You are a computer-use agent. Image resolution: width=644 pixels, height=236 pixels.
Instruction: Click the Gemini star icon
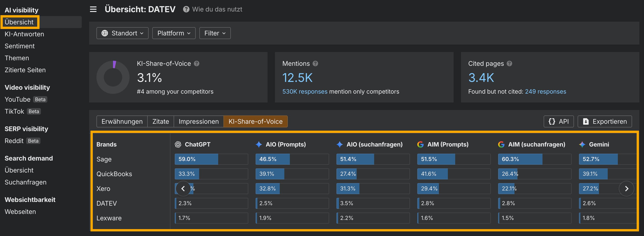(582, 144)
